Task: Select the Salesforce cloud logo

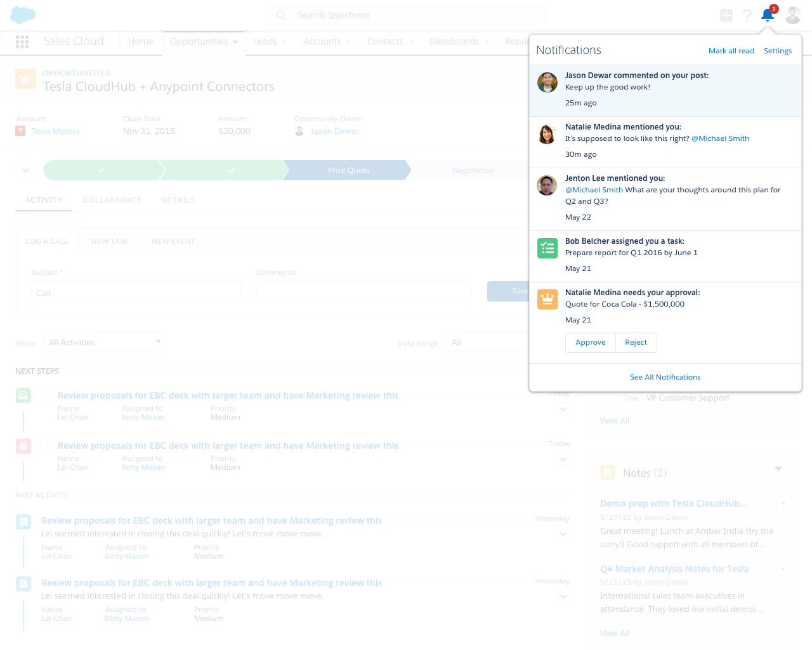Action: pos(22,14)
